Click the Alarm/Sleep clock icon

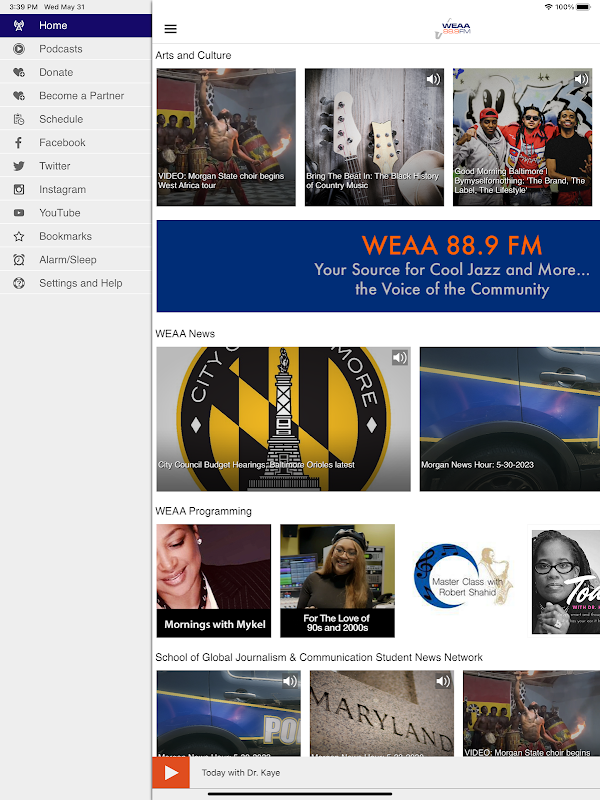(19, 260)
